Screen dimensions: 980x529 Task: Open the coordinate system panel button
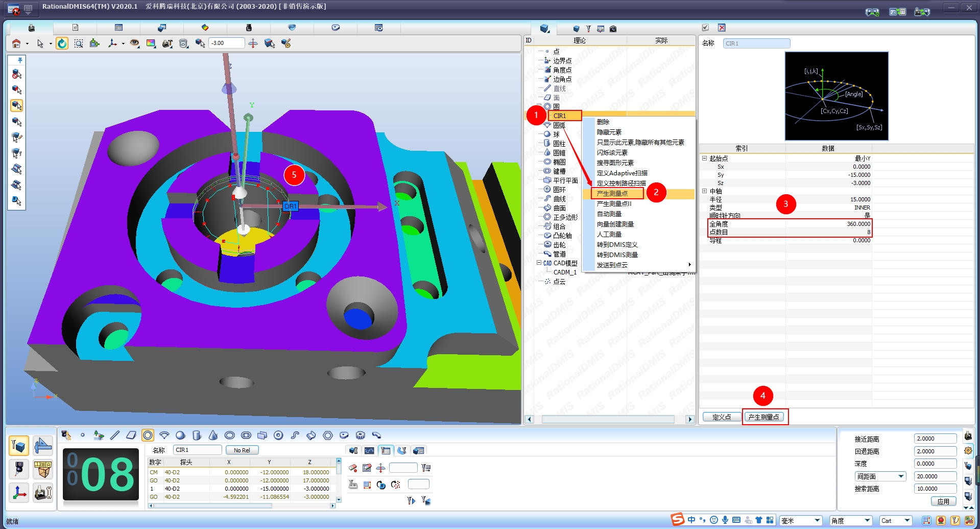(x=19, y=493)
